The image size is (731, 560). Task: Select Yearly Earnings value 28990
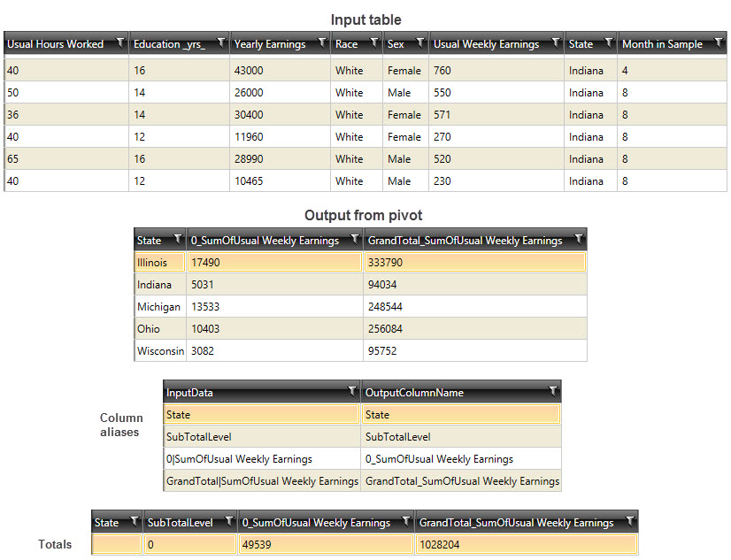coord(280,159)
